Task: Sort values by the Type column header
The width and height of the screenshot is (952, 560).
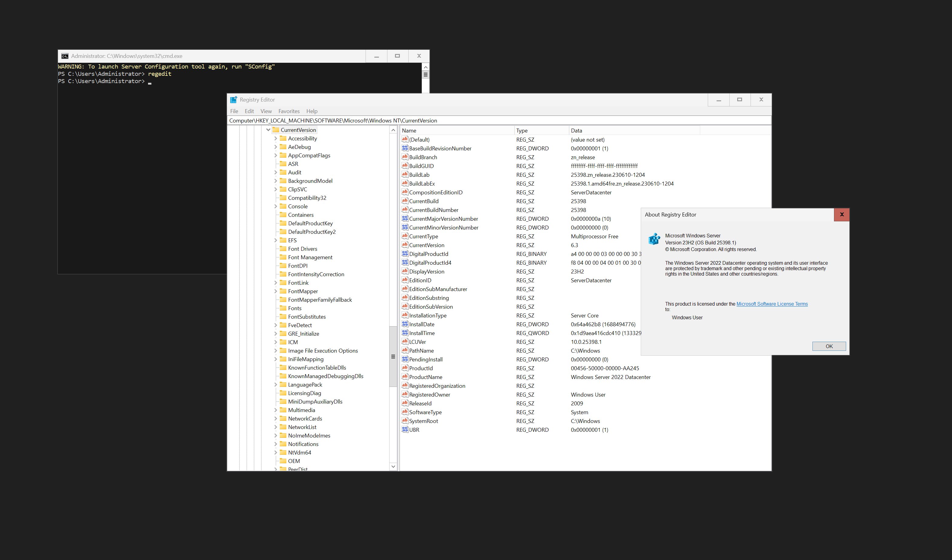Action: point(540,130)
